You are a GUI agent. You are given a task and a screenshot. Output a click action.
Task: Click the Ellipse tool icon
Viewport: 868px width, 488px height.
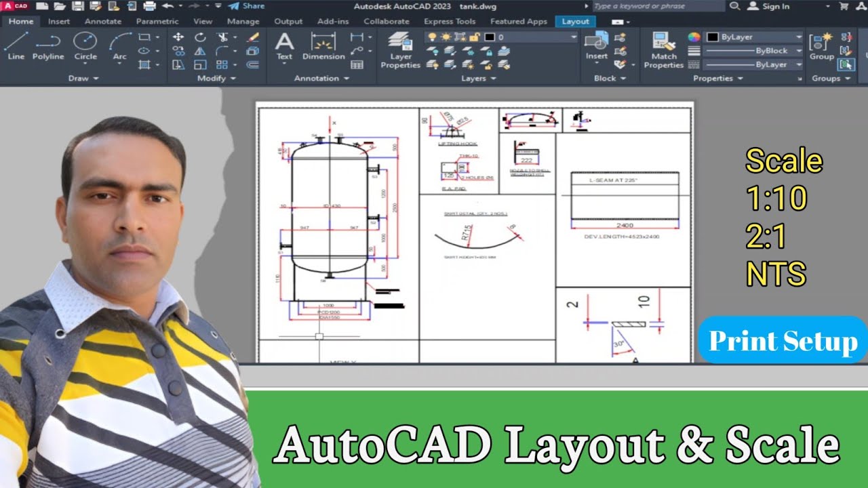point(144,51)
